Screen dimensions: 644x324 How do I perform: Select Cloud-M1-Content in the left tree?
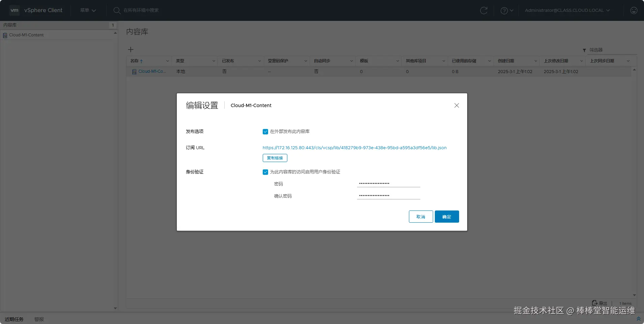26,35
